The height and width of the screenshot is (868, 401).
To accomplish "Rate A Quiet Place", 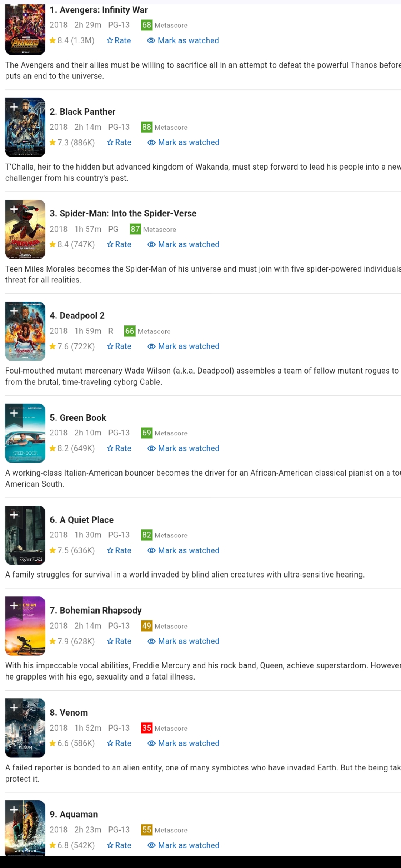I will 119,550.
